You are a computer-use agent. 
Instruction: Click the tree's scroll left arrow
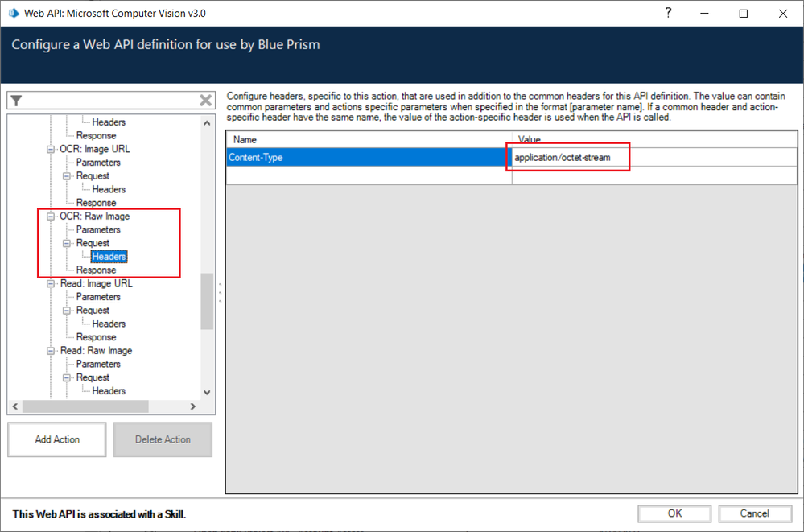15,406
